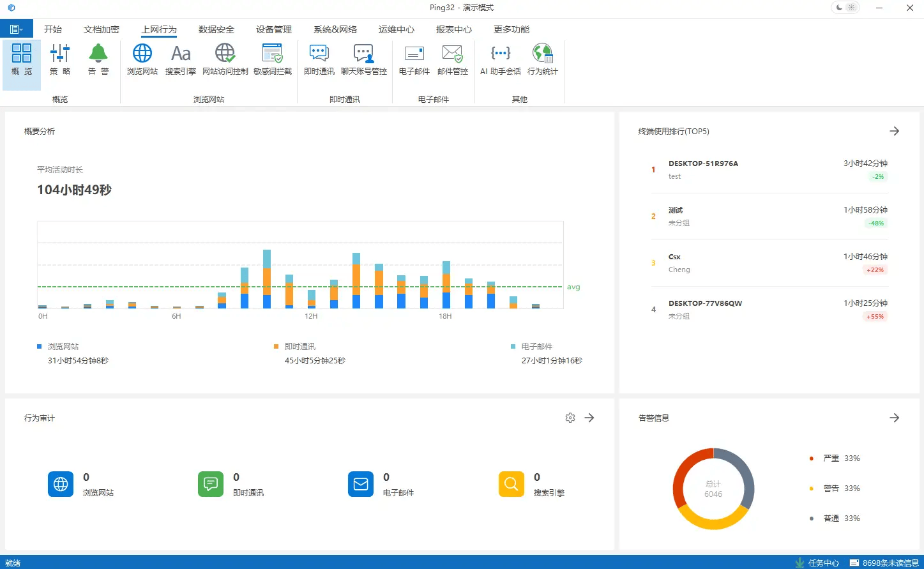Select the 聊天账号管控 icon

[x=363, y=59]
